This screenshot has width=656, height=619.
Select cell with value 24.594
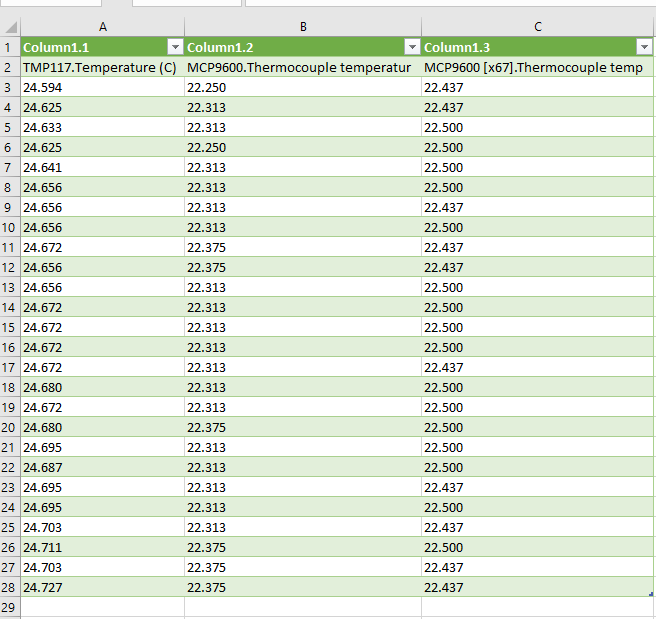click(102, 87)
